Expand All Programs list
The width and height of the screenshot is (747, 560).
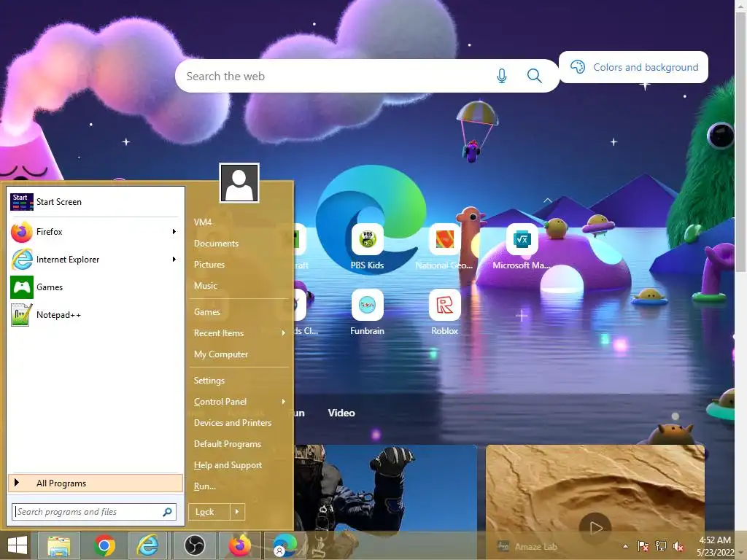pos(96,483)
